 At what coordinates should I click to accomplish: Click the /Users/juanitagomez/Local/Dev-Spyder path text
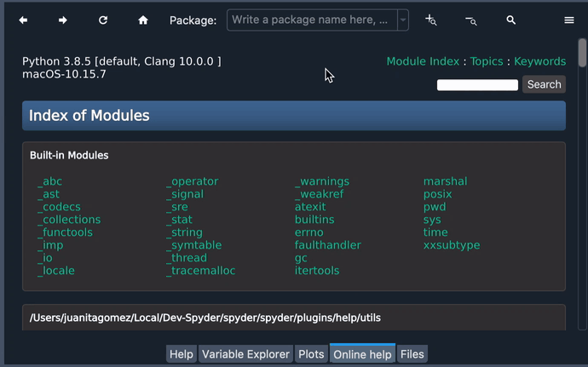[x=205, y=318]
